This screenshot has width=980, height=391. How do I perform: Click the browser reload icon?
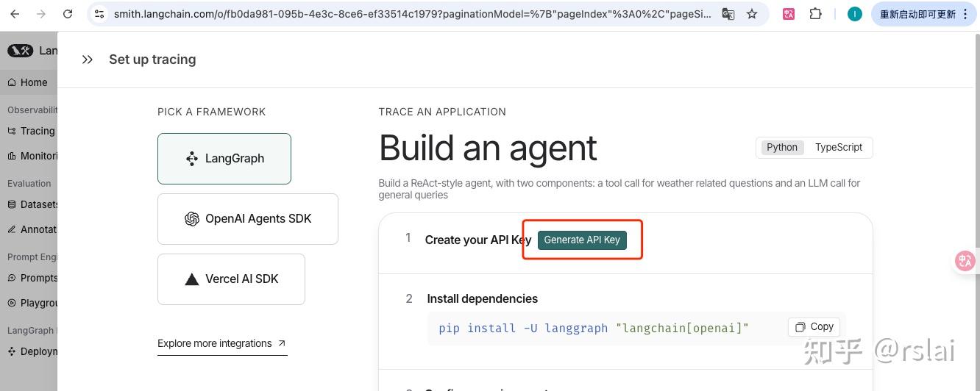(68, 14)
